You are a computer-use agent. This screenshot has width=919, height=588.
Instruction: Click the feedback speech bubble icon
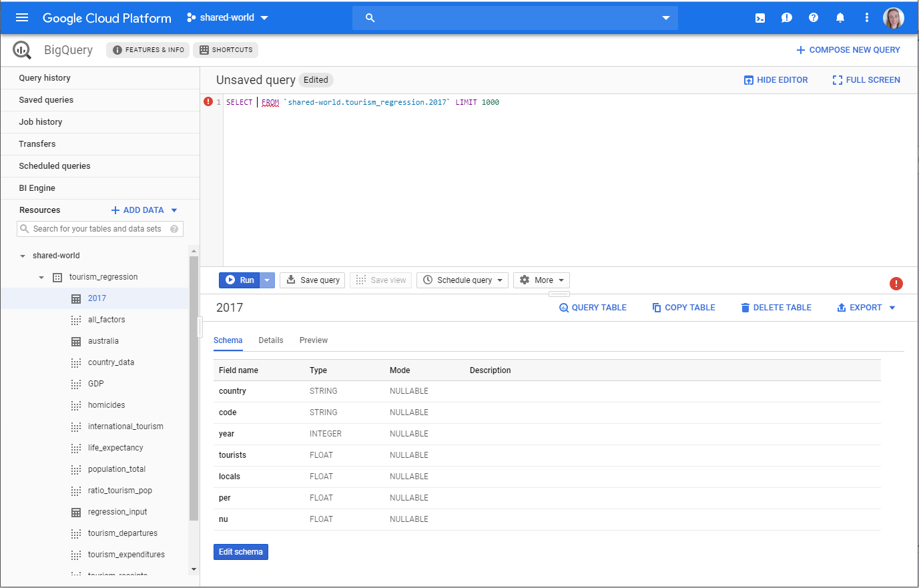click(787, 18)
